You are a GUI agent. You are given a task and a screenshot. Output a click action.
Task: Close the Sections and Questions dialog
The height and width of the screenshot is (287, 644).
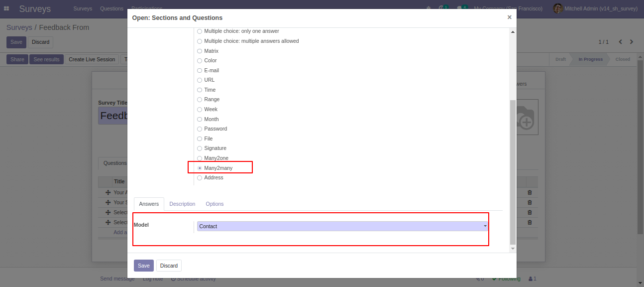click(x=509, y=17)
